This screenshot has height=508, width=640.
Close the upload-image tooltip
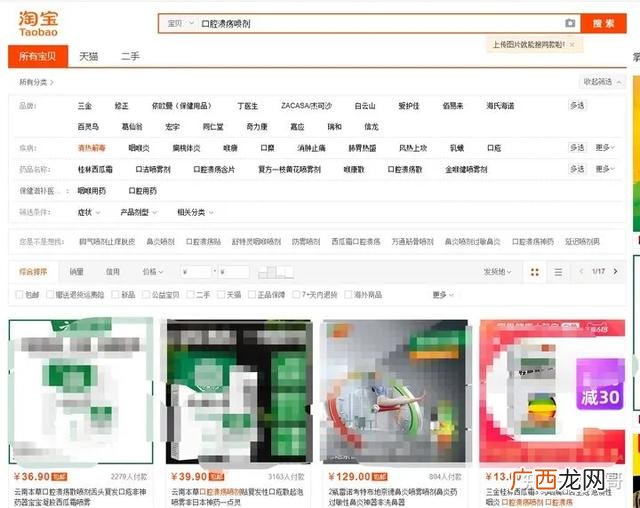pos(572,44)
